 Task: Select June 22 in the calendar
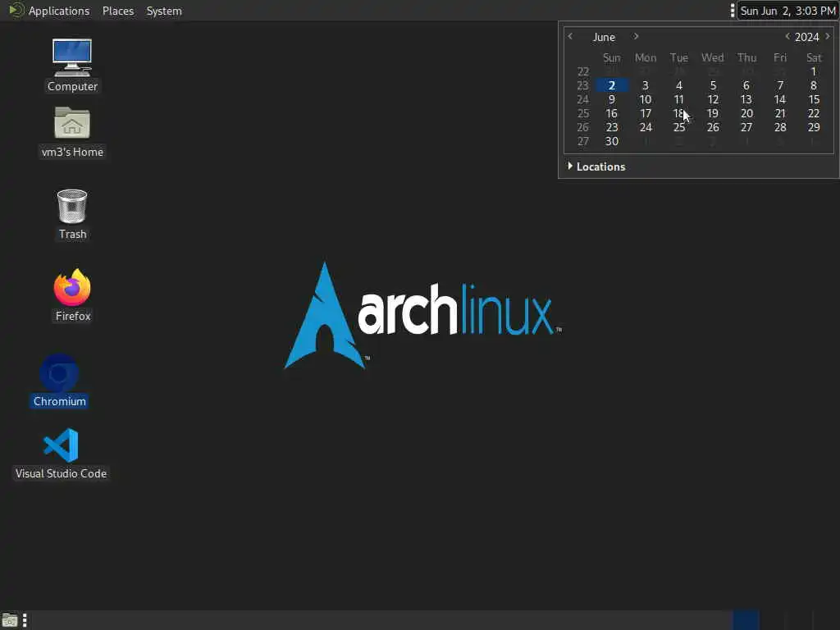point(814,113)
